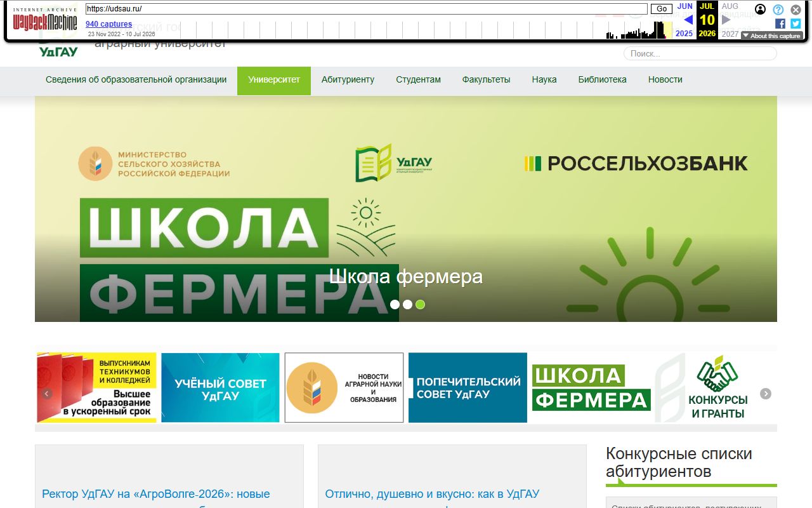
Task: Open the Выпускникам техникумов и колледжей banner
Action: pos(96,387)
